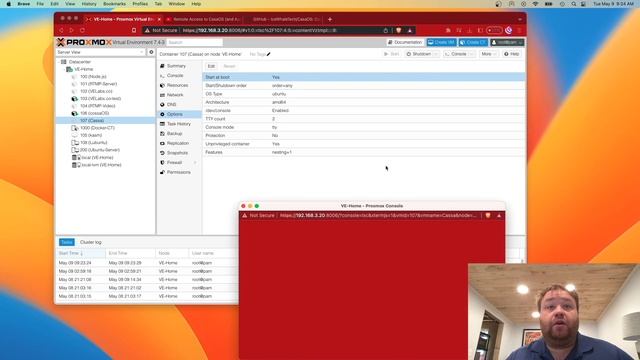Image resolution: width=640 pixels, height=360 pixels.
Task: Open the More dropdown menu
Action: (488, 54)
